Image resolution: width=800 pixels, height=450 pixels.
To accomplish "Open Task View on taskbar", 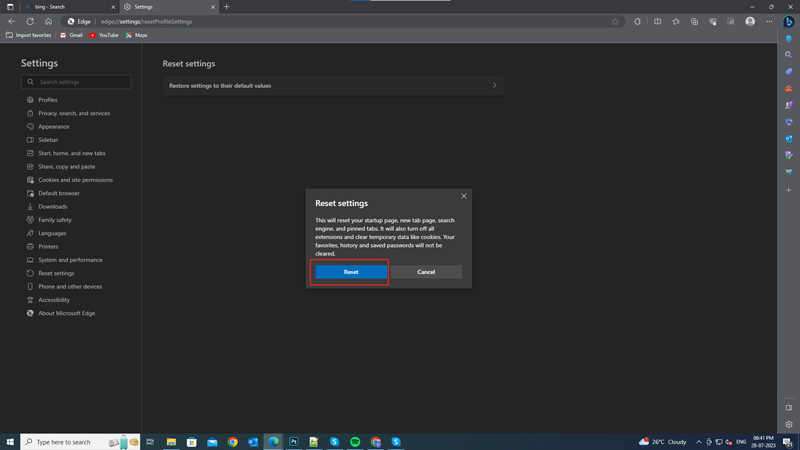I will tap(150, 442).
